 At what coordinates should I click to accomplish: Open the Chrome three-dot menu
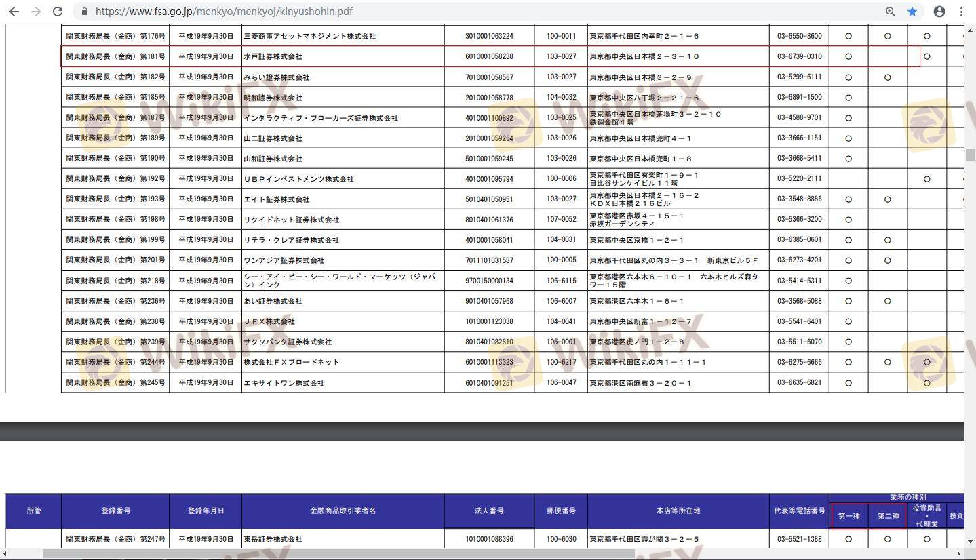click(962, 12)
